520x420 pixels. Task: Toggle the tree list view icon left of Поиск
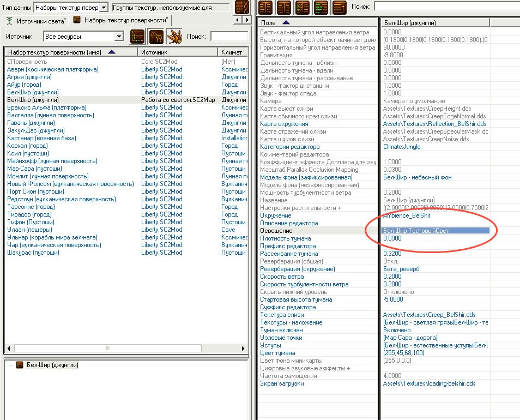click(x=137, y=37)
